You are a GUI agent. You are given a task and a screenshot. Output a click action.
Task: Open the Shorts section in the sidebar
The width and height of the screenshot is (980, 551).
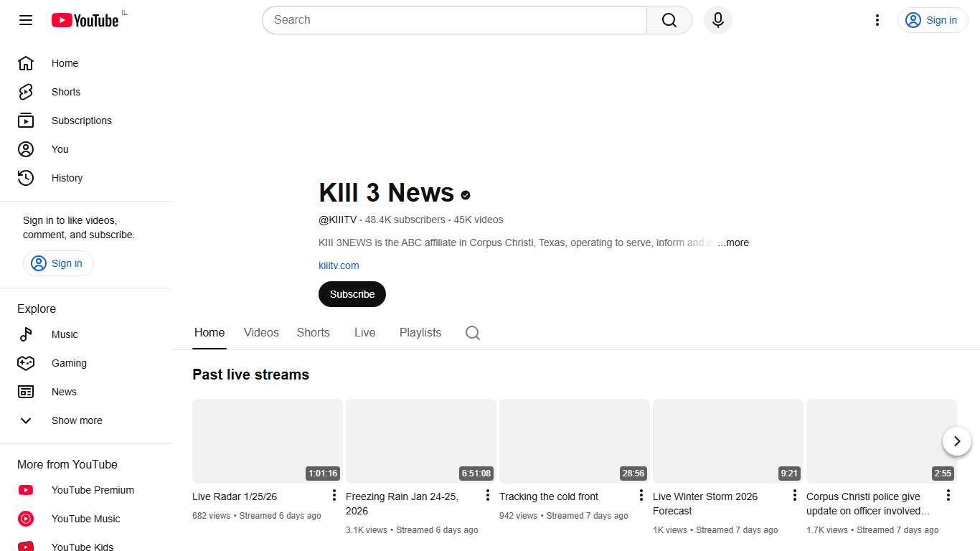click(65, 92)
